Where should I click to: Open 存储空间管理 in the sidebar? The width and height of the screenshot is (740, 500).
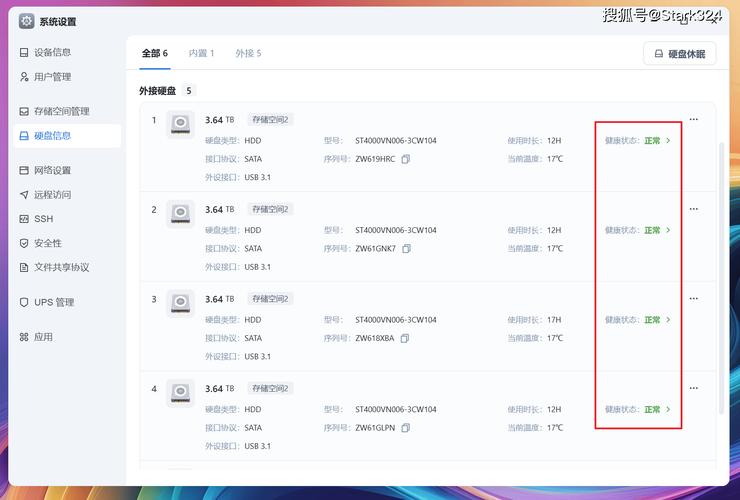click(x=54, y=111)
